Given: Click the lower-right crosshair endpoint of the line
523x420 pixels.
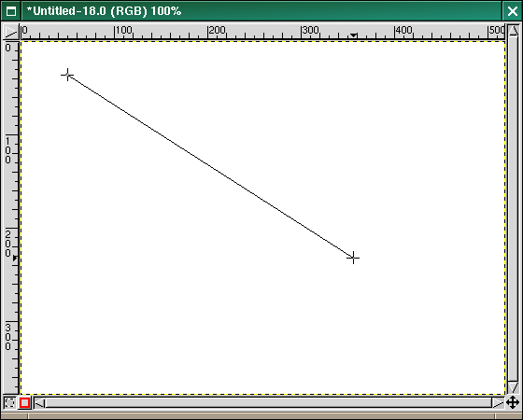Looking at the screenshot, I should tap(353, 258).
